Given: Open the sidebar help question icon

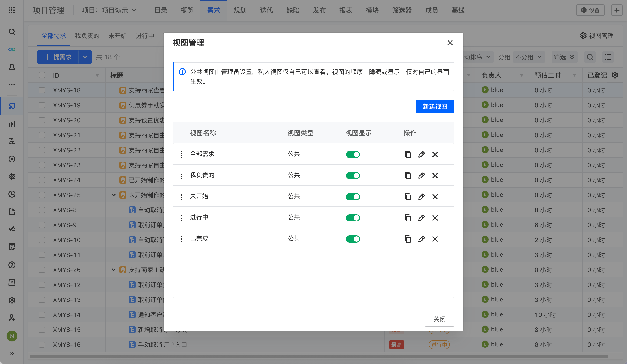Looking at the screenshot, I should point(12,265).
